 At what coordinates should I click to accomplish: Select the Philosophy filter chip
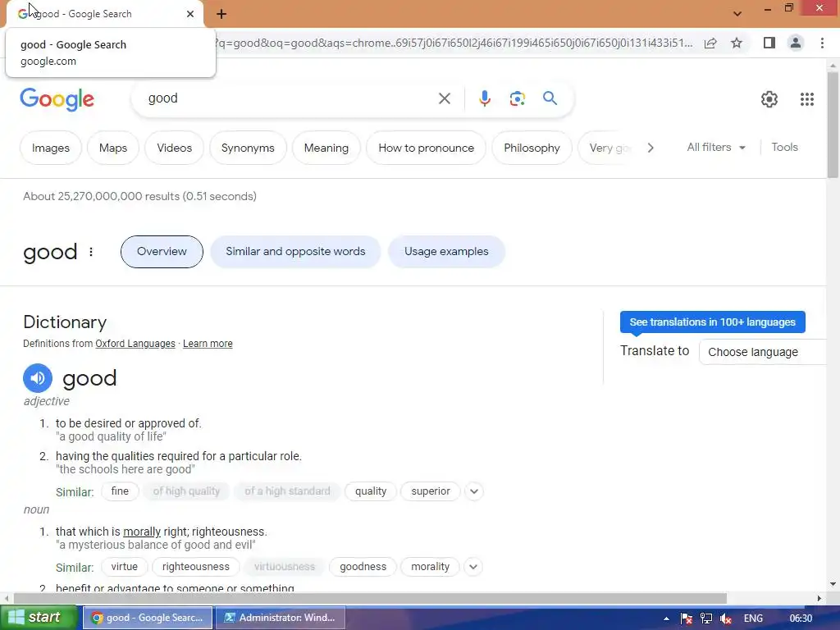[x=532, y=148]
